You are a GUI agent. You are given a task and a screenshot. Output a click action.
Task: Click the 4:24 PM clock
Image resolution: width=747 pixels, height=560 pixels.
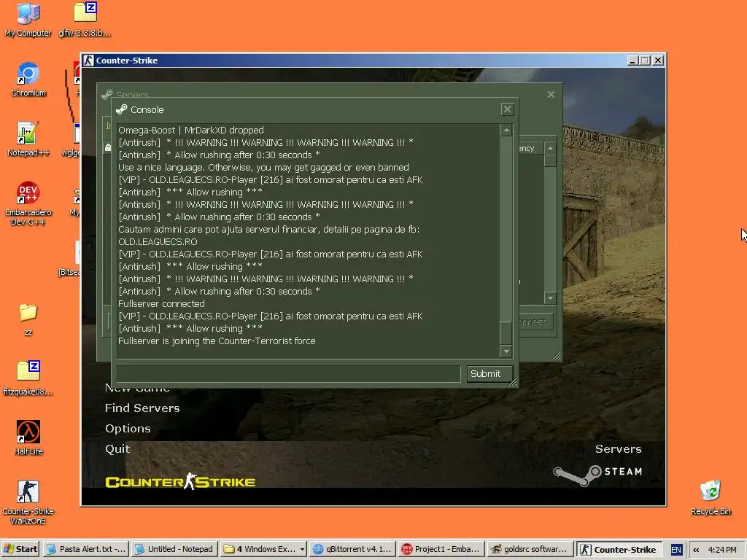(x=722, y=550)
